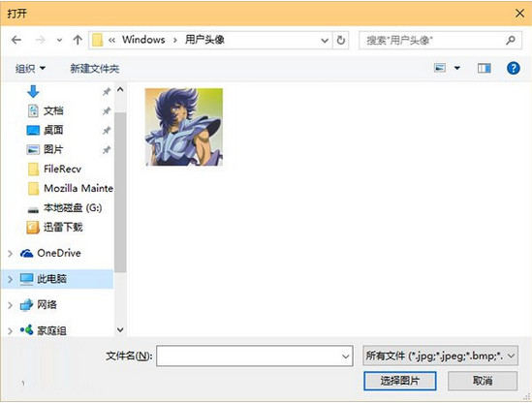Close the 打开 dialog

point(519,14)
